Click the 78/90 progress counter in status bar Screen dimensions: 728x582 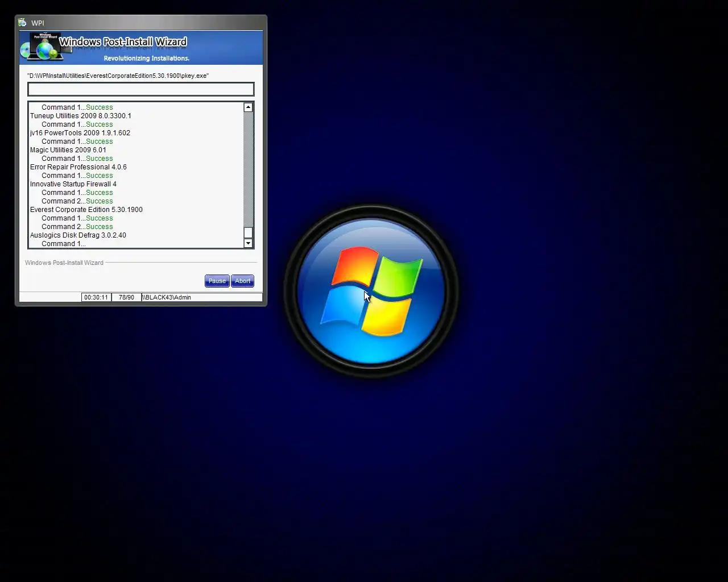126,297
